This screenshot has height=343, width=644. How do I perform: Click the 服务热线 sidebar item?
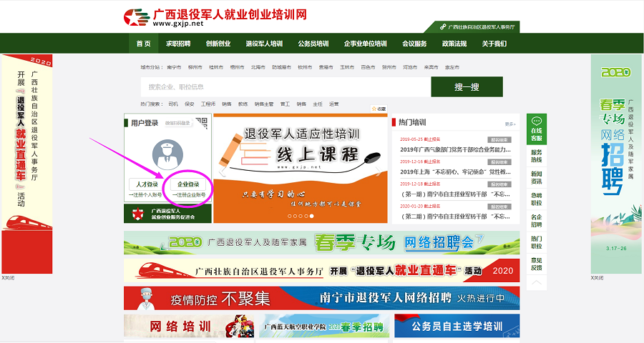(537, 156)
